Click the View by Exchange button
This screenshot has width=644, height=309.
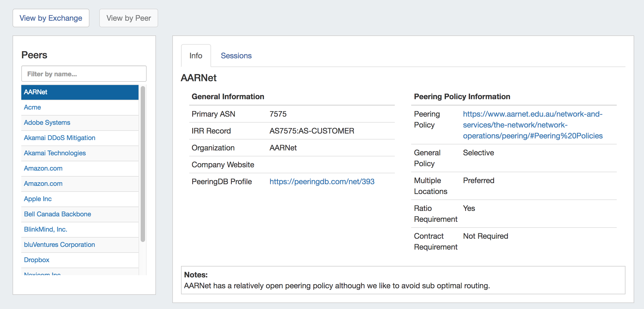pyautogui.click(x=51, y=18)
